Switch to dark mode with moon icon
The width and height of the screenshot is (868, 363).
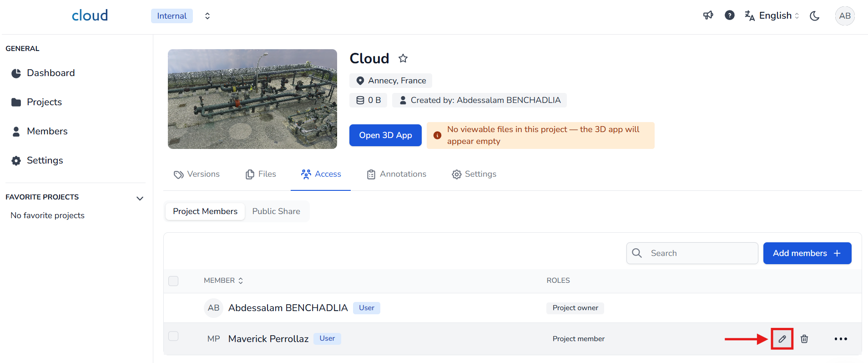coord(814,16)
